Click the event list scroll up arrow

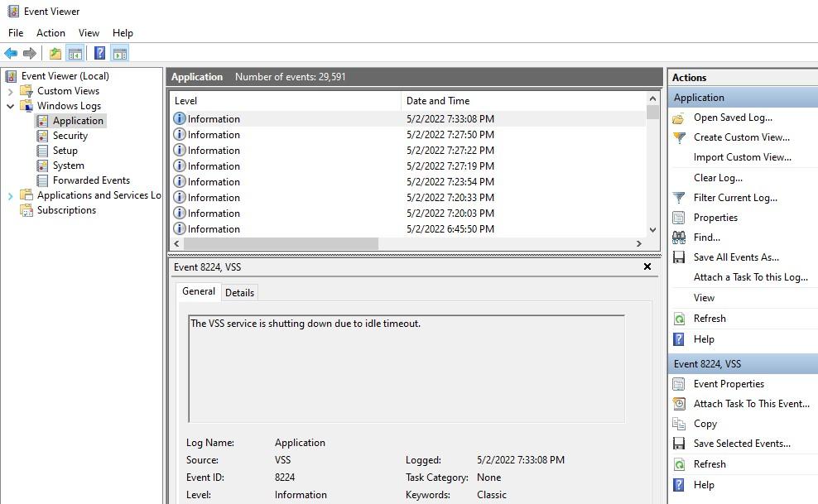click(x=652, y=98)
